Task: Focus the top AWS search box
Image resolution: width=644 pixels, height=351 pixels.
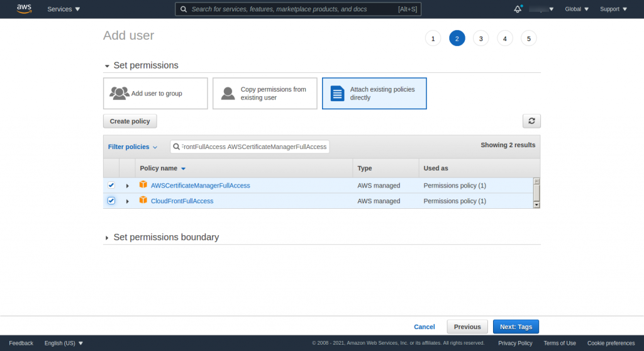Action: point(297,9)
